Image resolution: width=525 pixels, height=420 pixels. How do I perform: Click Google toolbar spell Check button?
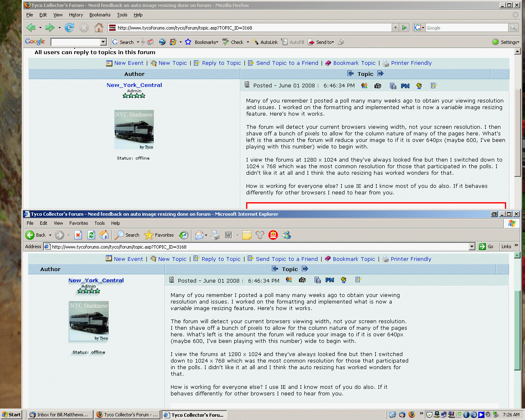(233, 42)
